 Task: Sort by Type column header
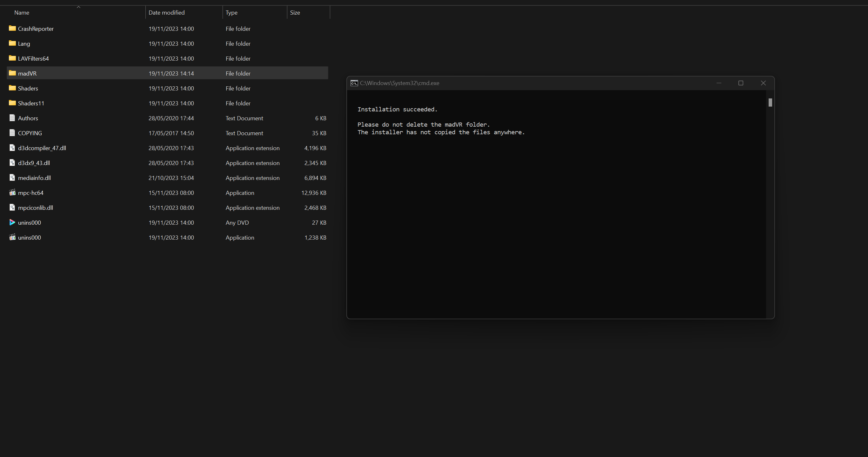click(231, 12)
